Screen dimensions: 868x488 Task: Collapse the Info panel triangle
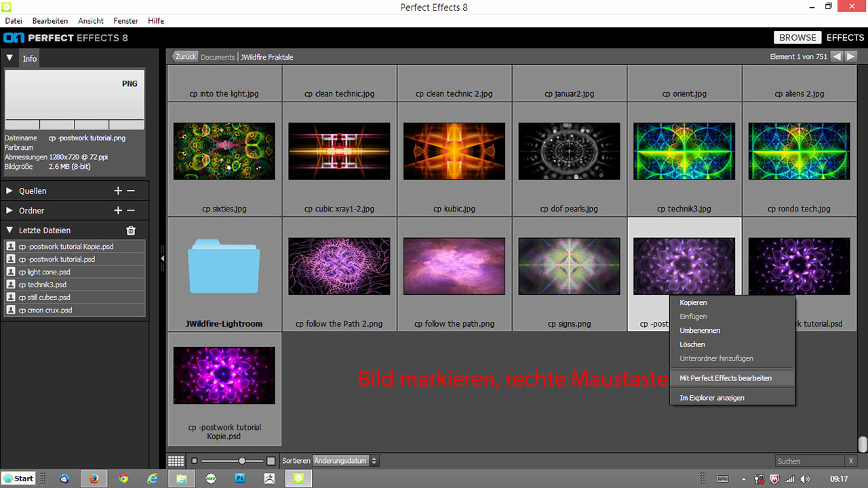[x=9, y=58]
